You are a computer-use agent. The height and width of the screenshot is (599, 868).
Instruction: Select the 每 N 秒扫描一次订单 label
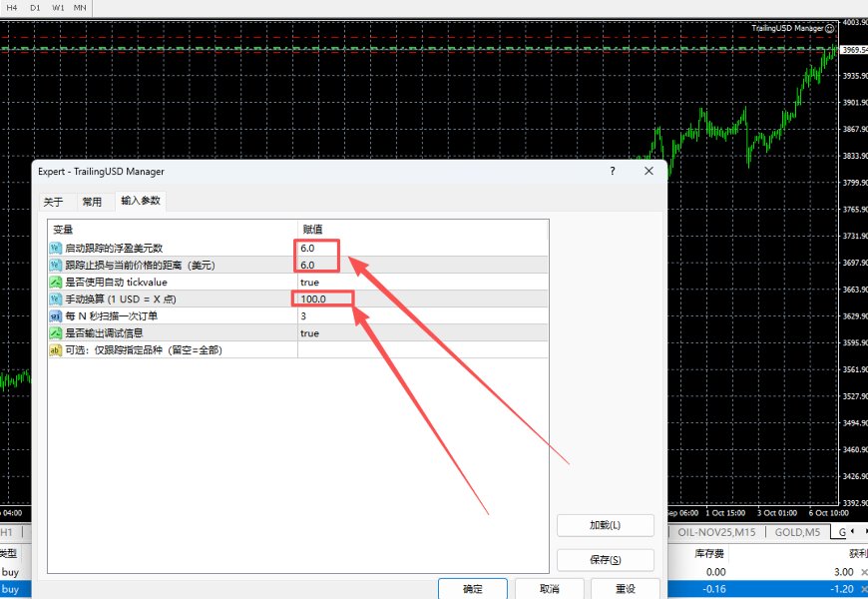click(112, 315)
